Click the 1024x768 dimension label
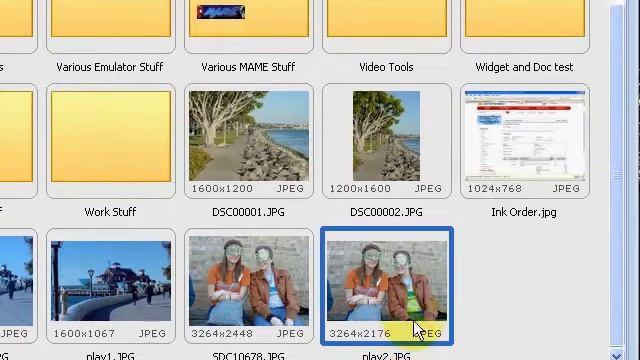This screenshot has width=640, height=360. pos(495,189)
